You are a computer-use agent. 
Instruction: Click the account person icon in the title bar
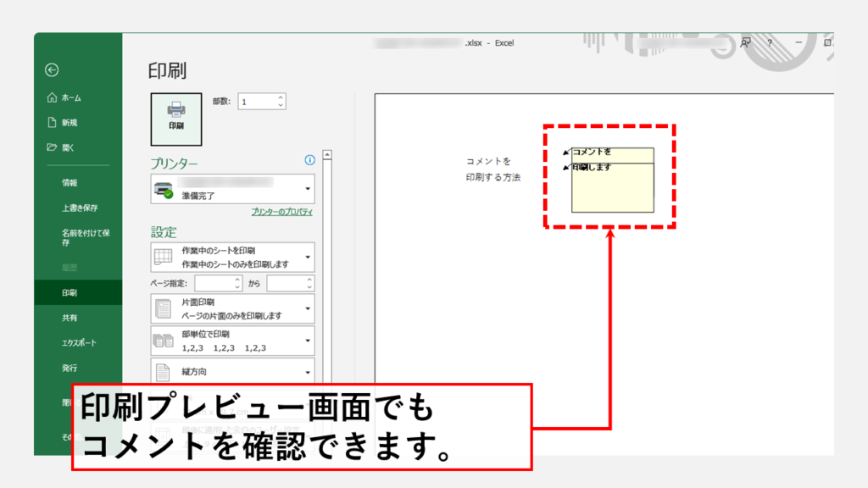point(746,42)
